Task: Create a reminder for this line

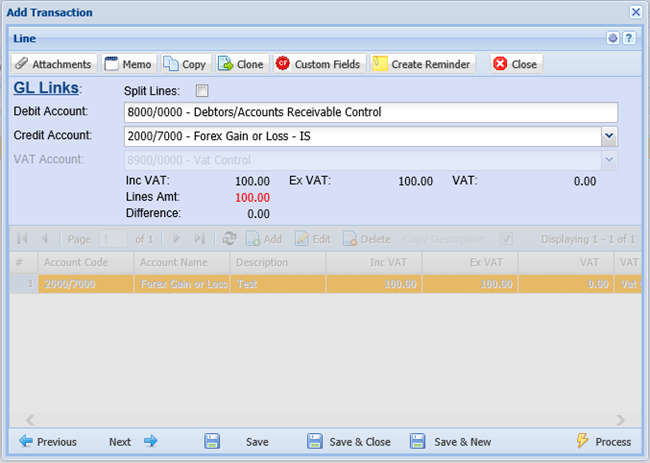Action: (x=421, y=64)
